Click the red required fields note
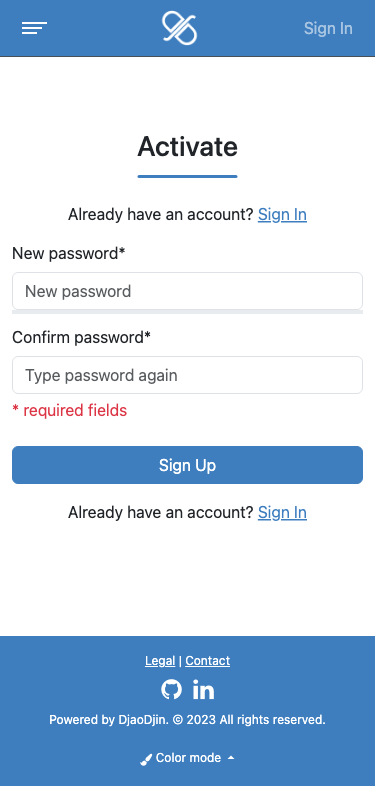The image size is (375, 786). coord(70,411)
